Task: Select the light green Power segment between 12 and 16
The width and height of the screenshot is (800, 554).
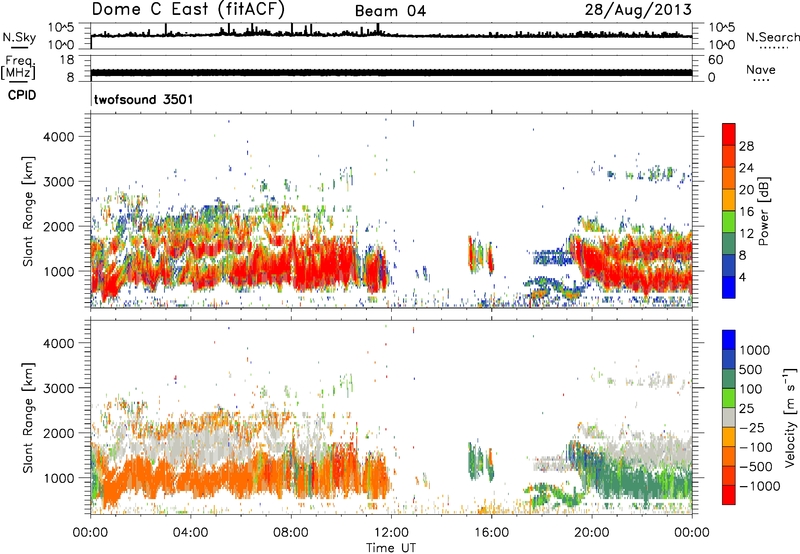Action: tap(729, 222)
